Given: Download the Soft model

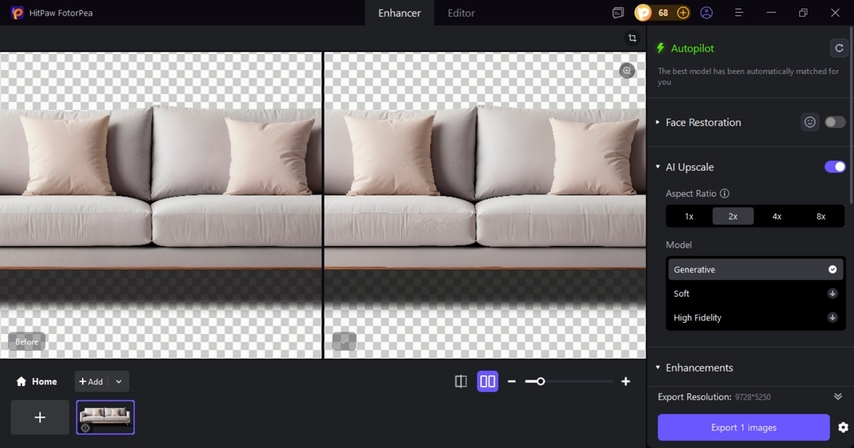Looking at the screenshot, I should click(x=832, y=293).
